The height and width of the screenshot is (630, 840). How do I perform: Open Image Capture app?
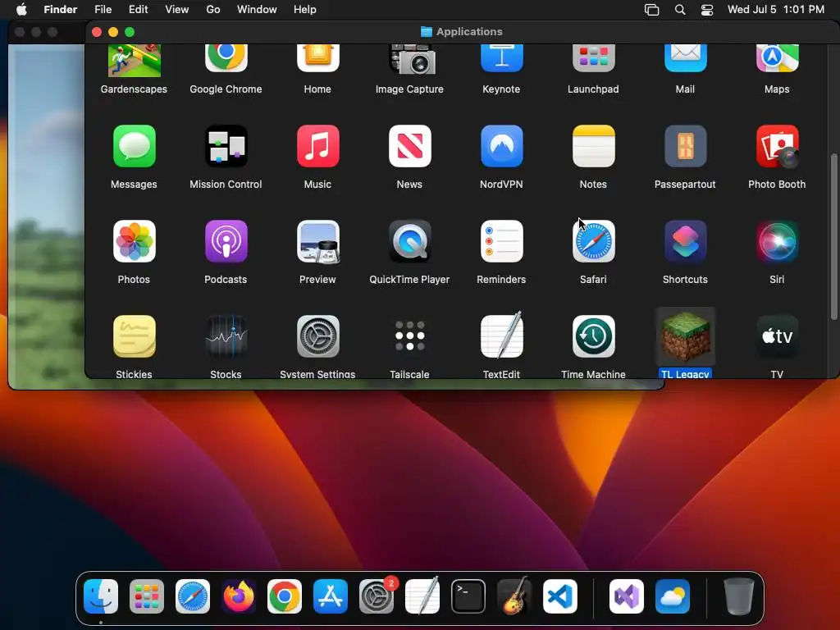412,59
